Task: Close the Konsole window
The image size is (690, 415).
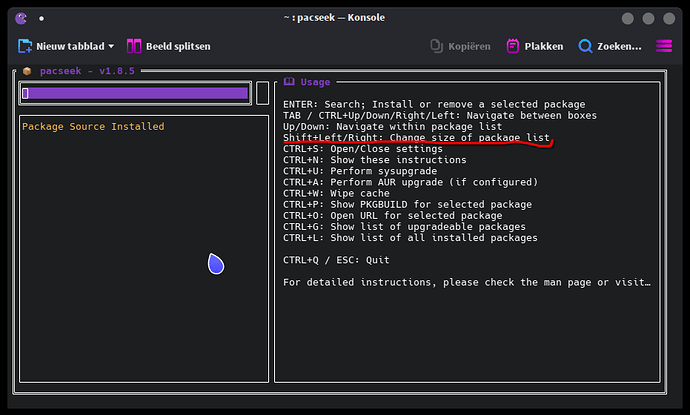Action: point(669,18)
